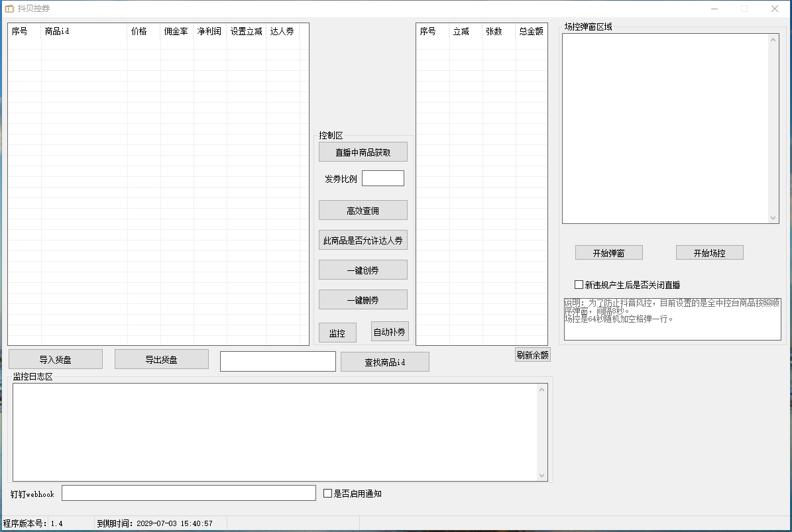Click the 查找商品id button
Viewport: 792px width, 532px height.
384,362
